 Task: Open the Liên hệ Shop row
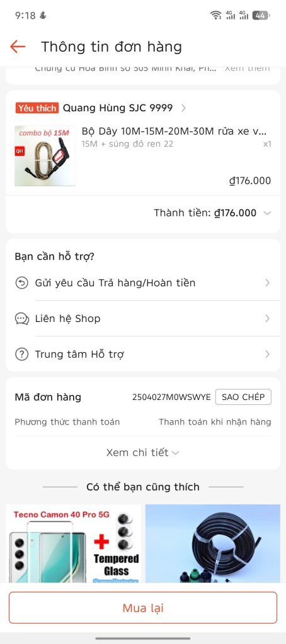point(143,319)
